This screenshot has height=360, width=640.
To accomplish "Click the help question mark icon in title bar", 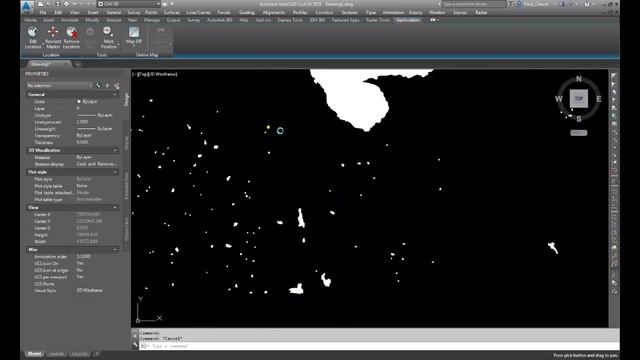I will pos(587,4).
